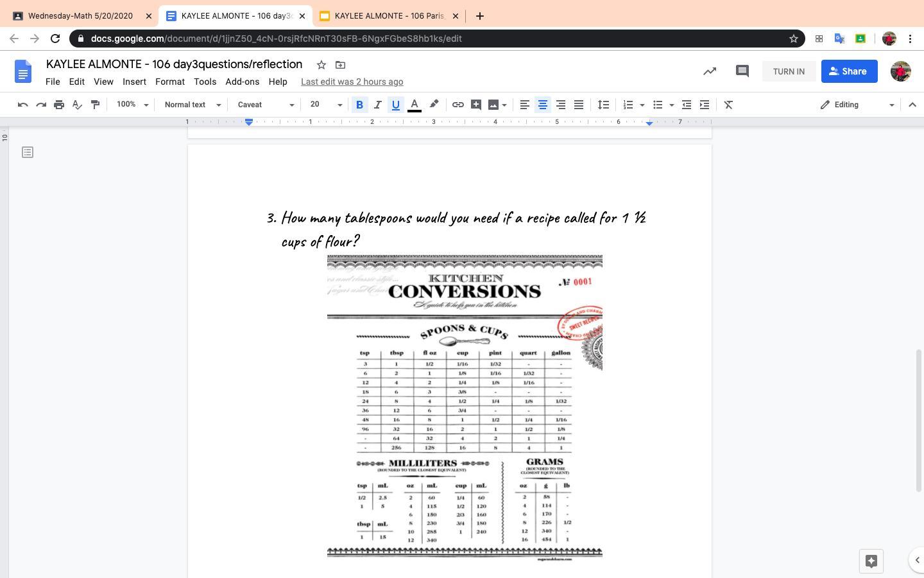Choose text color
Screen dimensions: 924x578
(x=415, y=105)
